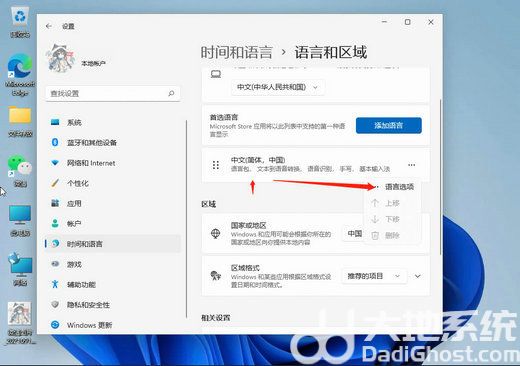Click the three-dot more button for 中文(简体，中国)

(x=412, y=165)
